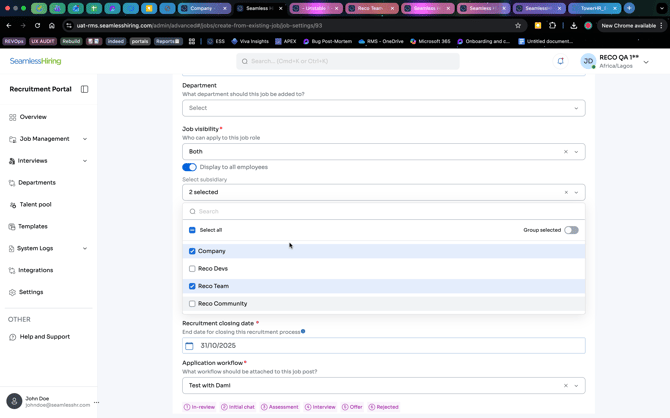Open the Integrations sidebar item
Viewport: 670px width, 418px height.
35,270
